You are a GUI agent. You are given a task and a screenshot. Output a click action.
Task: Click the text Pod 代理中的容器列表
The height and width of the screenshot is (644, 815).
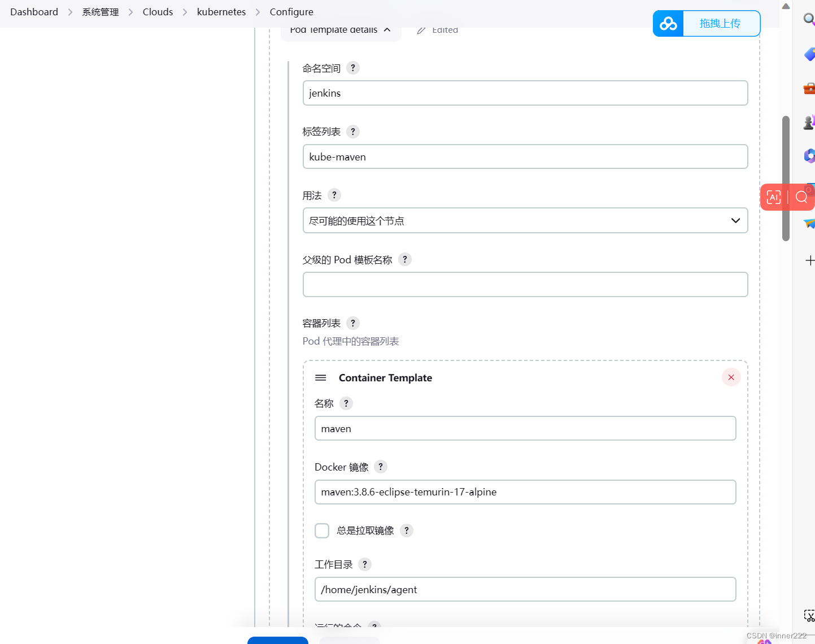tap(351, 341)
